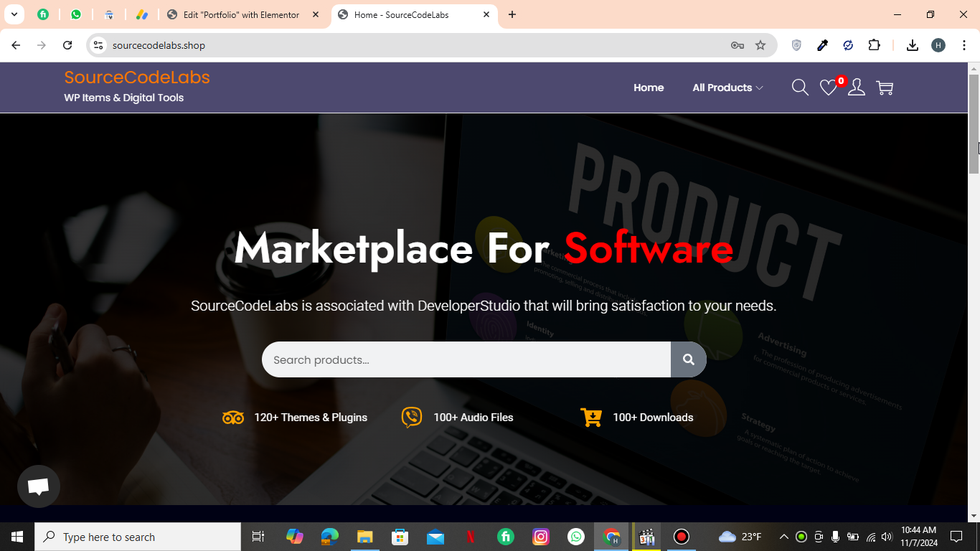Open Netflix from the taskbar
Viewport: 980px width, 551px height.
(x=470, y=537)
